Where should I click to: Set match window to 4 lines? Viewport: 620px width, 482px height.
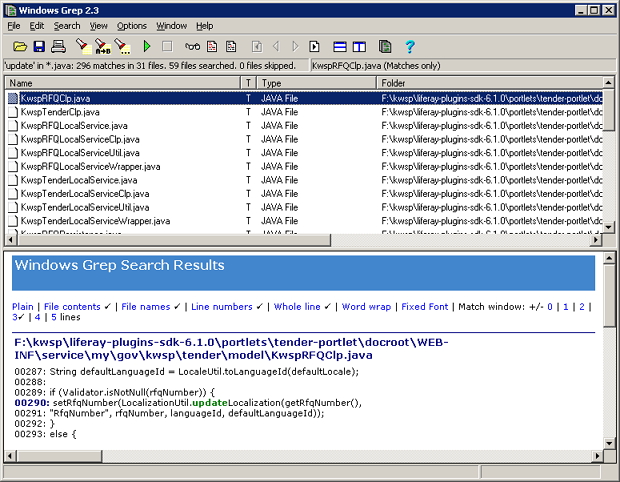tap(38, 317)
